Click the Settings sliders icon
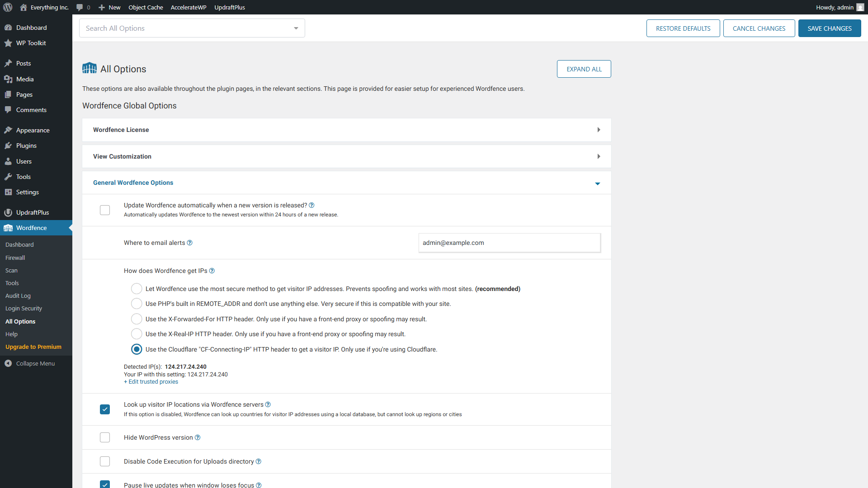This screenshot has height=488, width=868. click(x=8, y=192)
